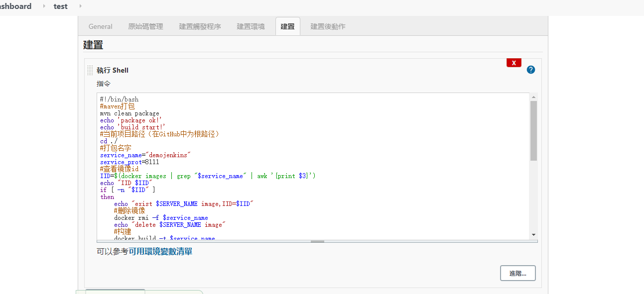Click the comment '#maven打包'

tap(117, 106)
